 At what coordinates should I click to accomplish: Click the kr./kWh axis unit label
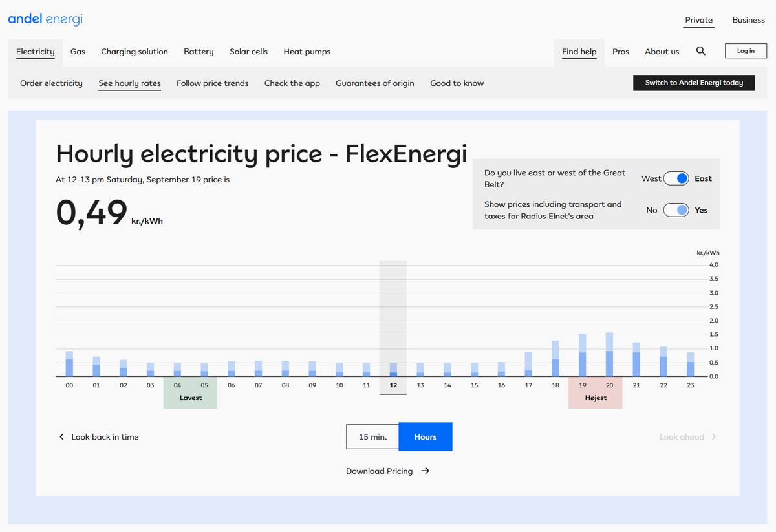coord(708,253)
